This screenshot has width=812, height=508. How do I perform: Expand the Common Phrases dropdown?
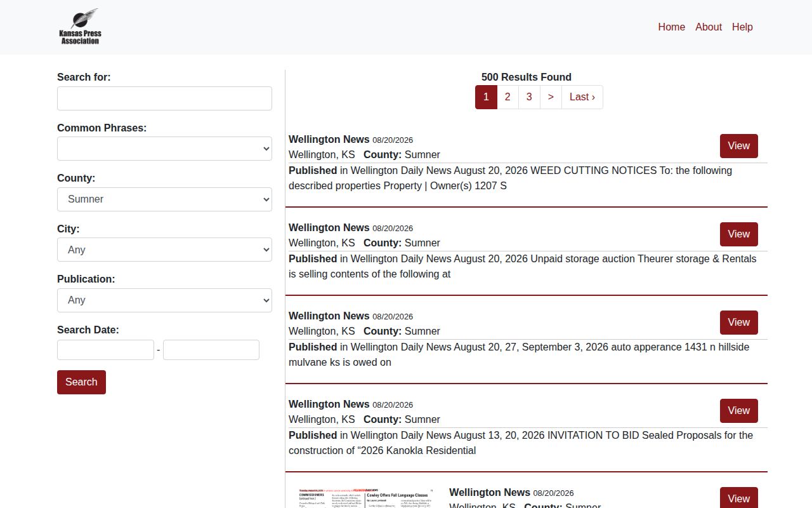click(164, 149)
